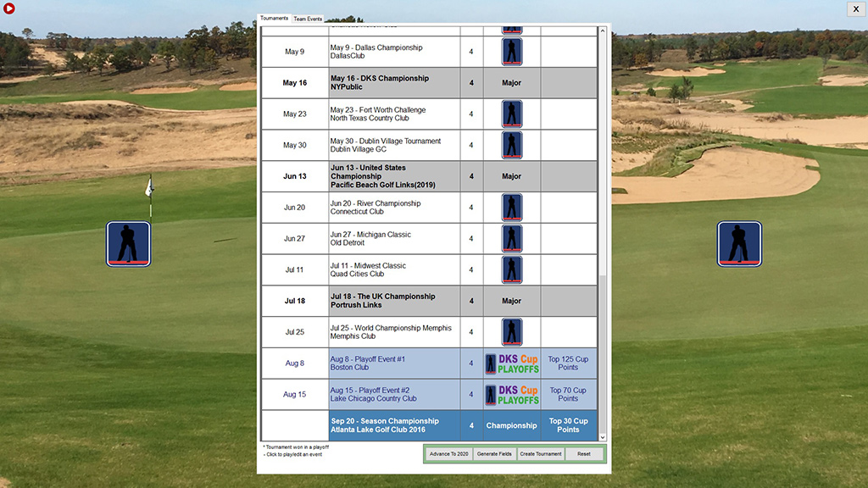Click golfer logo in Jun 20 River Championship row
This screenshot has width=868, height=488.
click(511, 208)
